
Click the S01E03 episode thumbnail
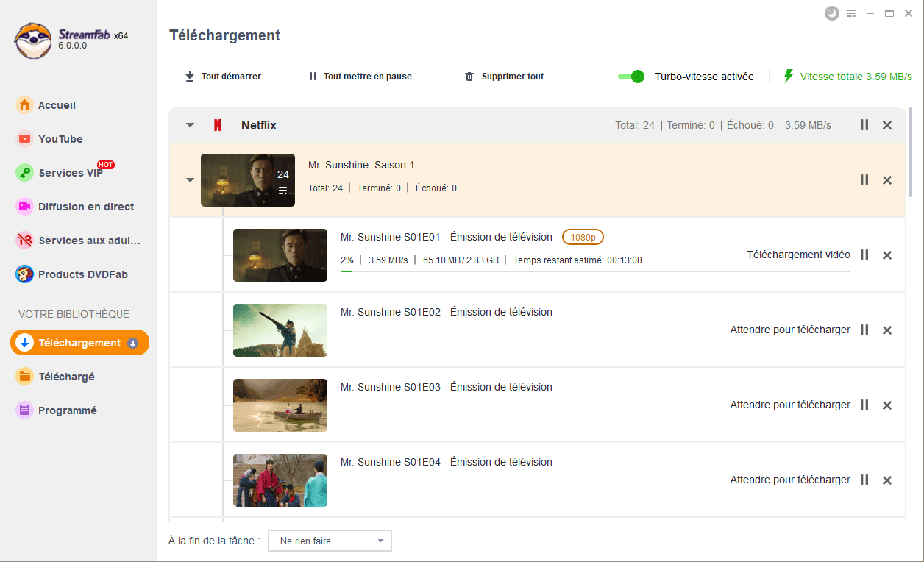(280, 405)
